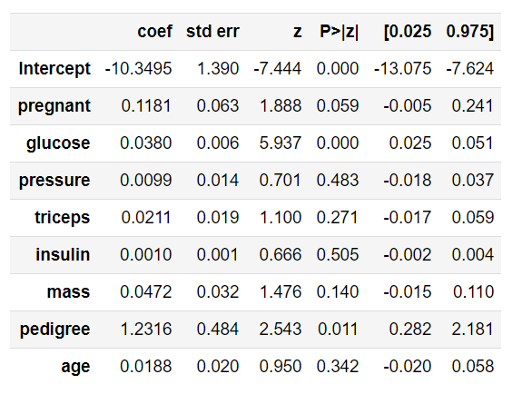Click the z column header

pyautogui.click(x=298, y=33)
